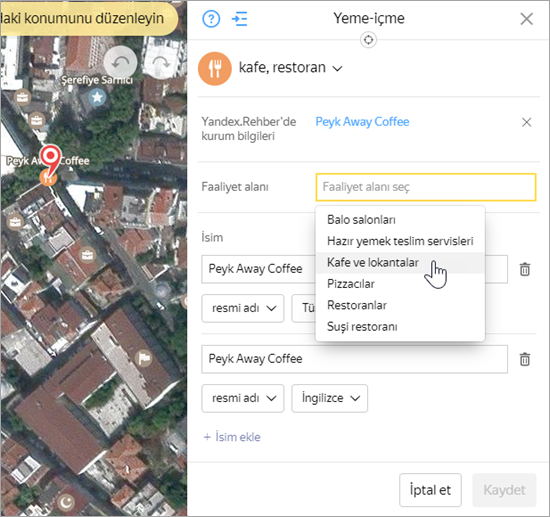550x517 pixels.
Task: Click the orange fork-and-knife category icon
Action: [215, 69]
